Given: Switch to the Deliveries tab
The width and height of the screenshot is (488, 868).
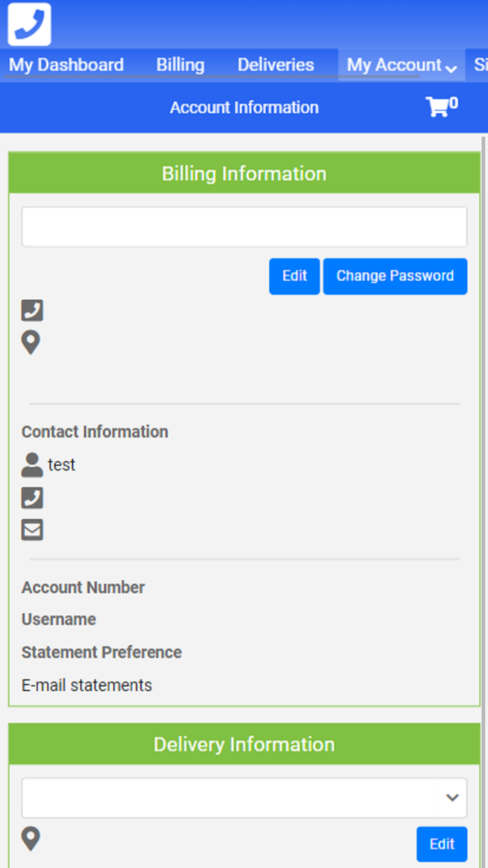Looking at the screenshot, I should point(276,65).
